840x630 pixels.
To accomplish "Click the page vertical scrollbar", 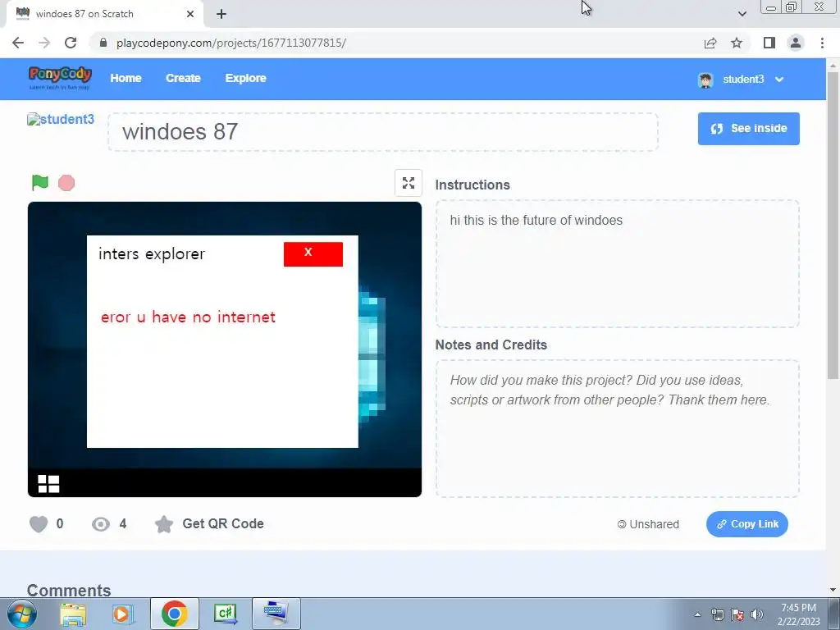I will pyautogui.click(x=833, y=225).
